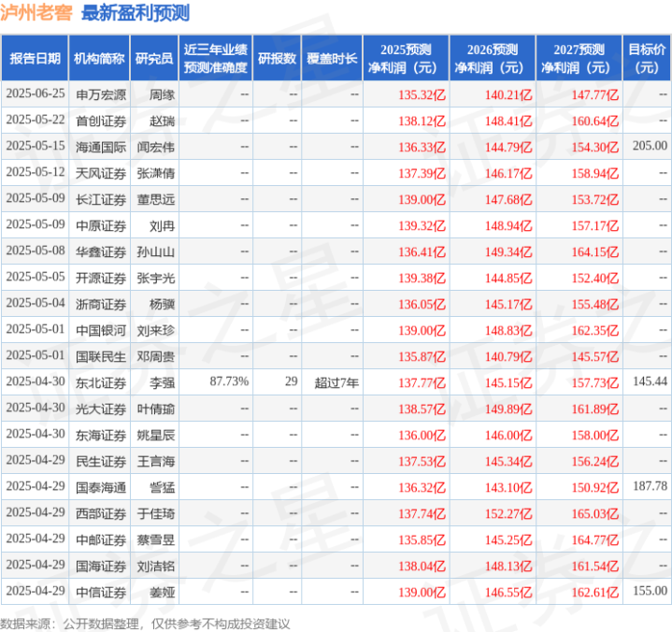The width and height of the screenshot is (672, 632).
Task: Click institution 光大证券
Action: pyautogui.click(x=101, y=409)
